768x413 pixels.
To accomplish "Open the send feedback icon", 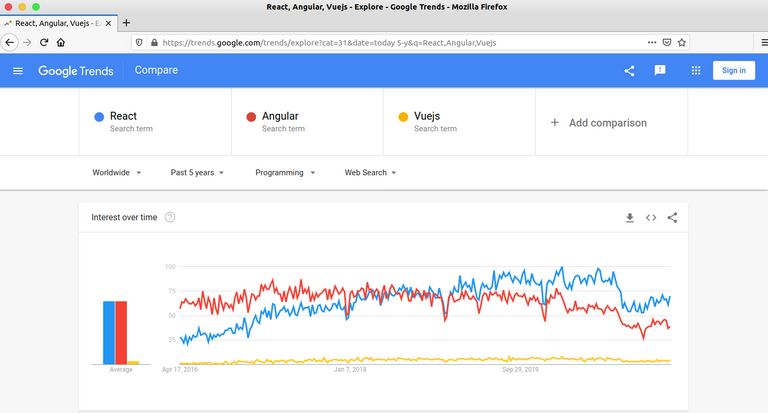I will [660, 70].
